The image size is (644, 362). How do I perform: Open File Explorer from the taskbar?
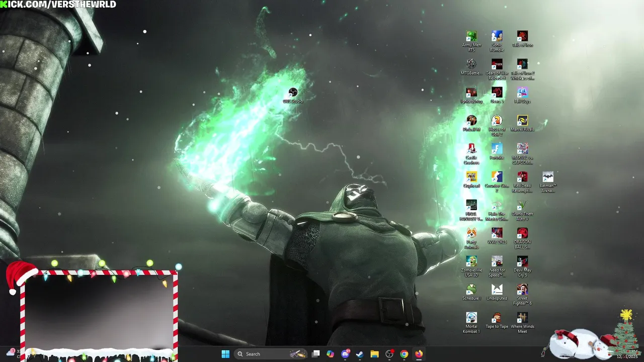point(374,354)
